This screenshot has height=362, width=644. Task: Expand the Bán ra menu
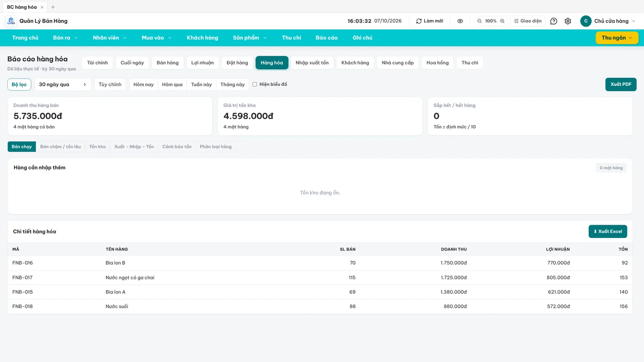click(x=65, y=38)
